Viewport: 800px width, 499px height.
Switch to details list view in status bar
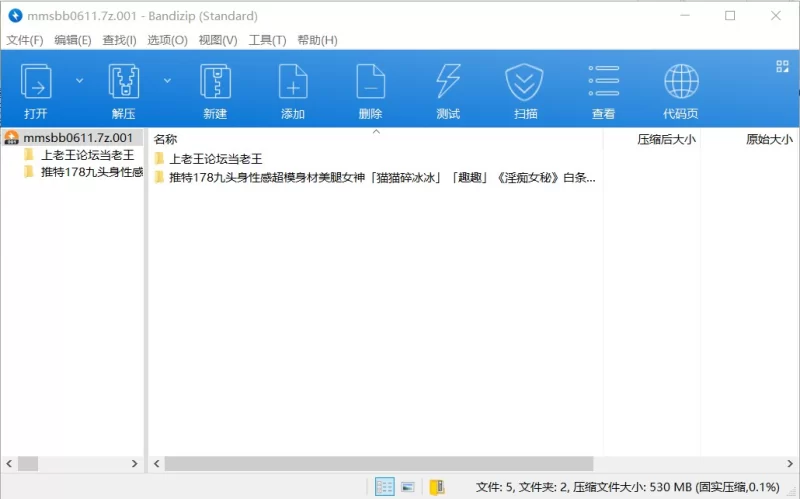point(384,487)
